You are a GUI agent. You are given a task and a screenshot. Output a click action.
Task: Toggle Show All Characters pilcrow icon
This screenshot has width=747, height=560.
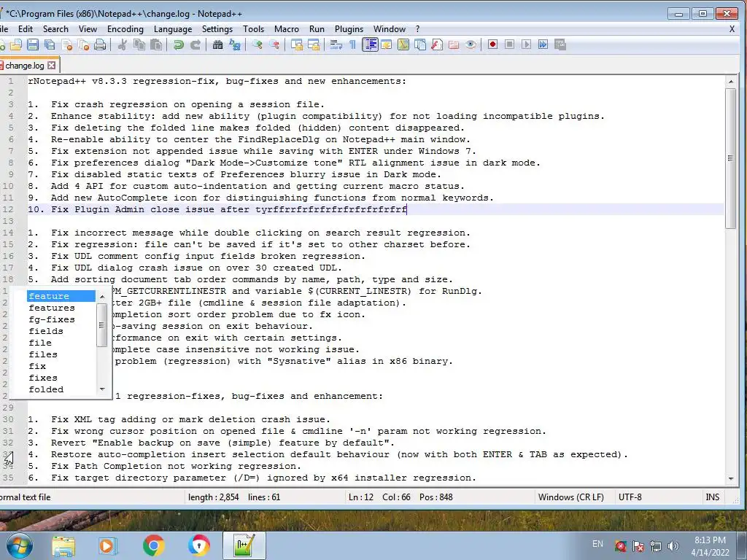tap(352, 44)
